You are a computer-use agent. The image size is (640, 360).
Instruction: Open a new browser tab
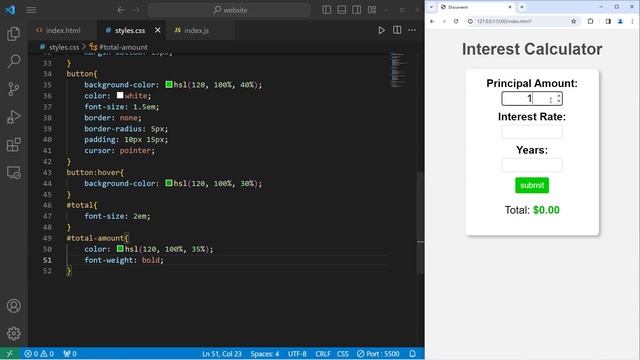point(522,7)
